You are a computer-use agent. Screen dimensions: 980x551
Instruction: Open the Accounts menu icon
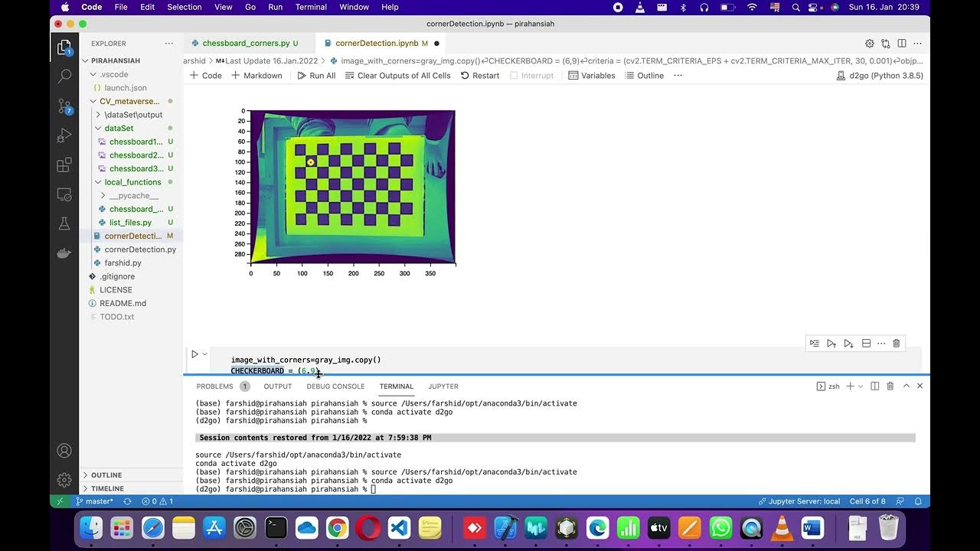click(x=64, y=451)
